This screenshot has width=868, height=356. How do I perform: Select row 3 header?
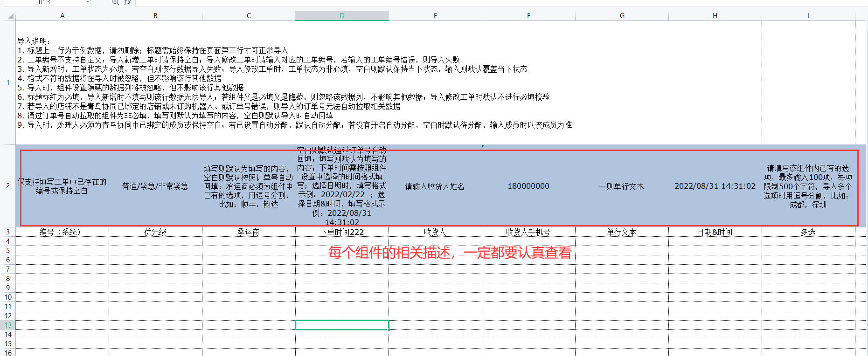pyautogui.click(x=8, y=232)
